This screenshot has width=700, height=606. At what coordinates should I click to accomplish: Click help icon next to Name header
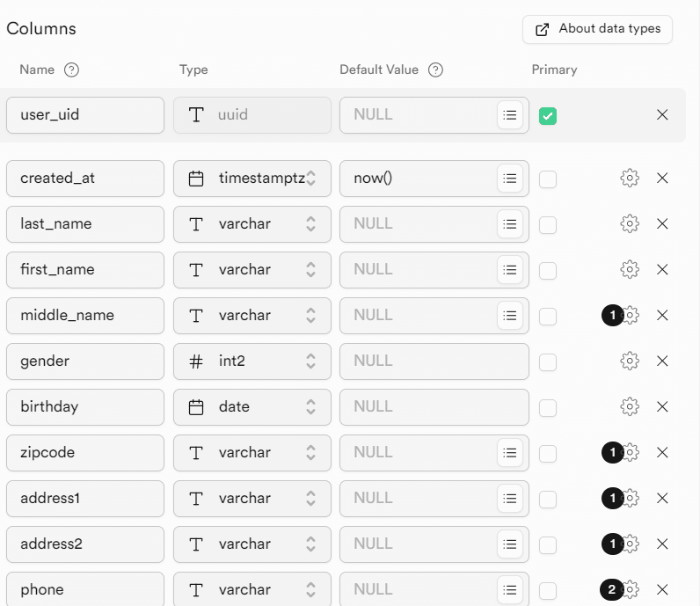[x=72, y=69]
